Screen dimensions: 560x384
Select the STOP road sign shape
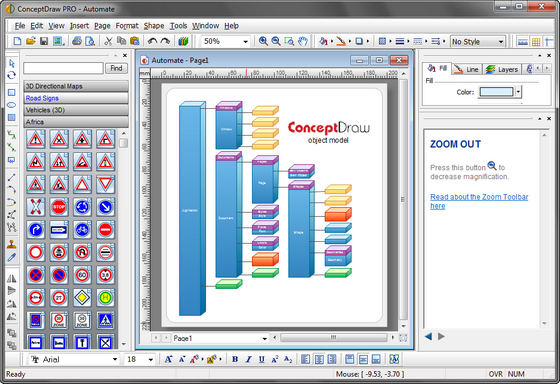pos(59,207)
